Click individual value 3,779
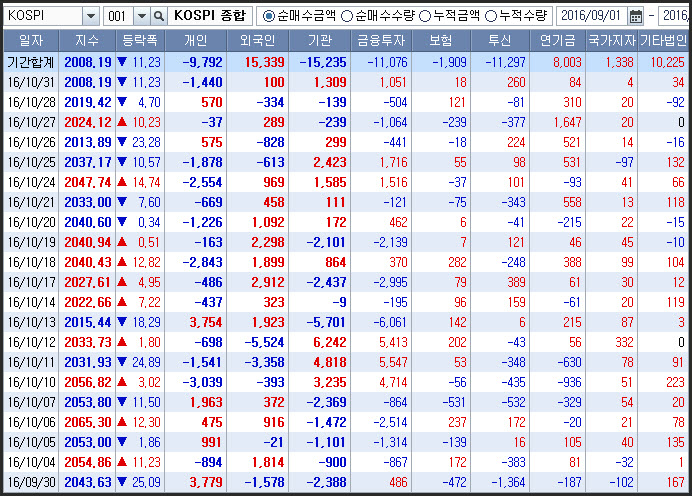Screen dimensions: 692x496 click(x=206, y=482)
